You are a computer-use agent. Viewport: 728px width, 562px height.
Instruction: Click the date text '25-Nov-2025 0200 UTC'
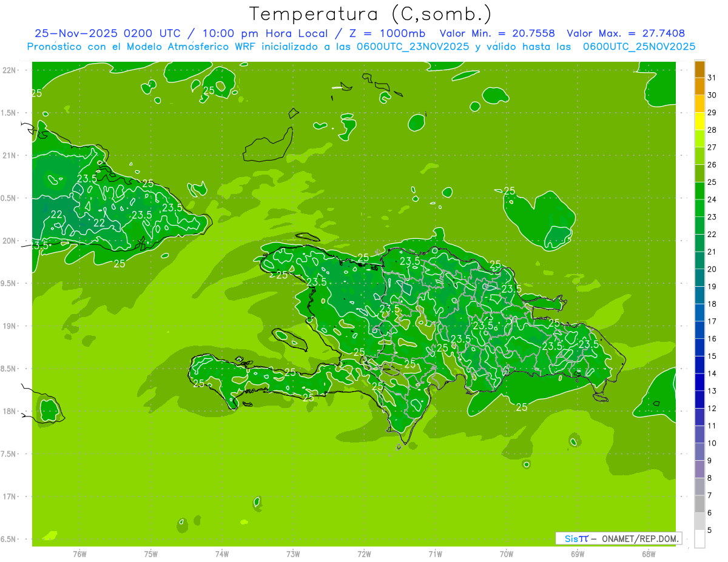point(107,33)
